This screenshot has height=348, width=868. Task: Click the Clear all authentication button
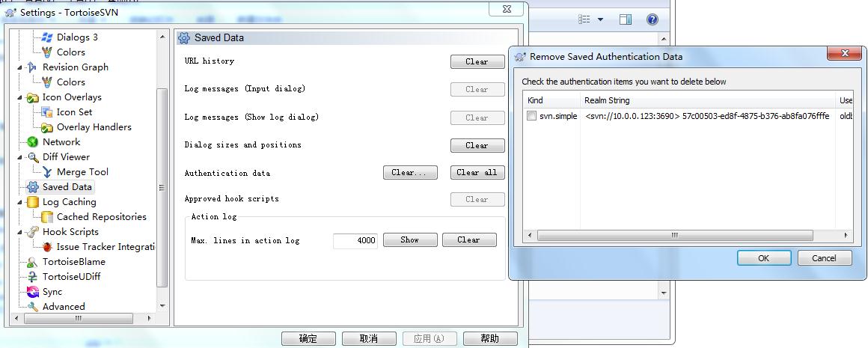pyautogui.click(x=477, y=173)
